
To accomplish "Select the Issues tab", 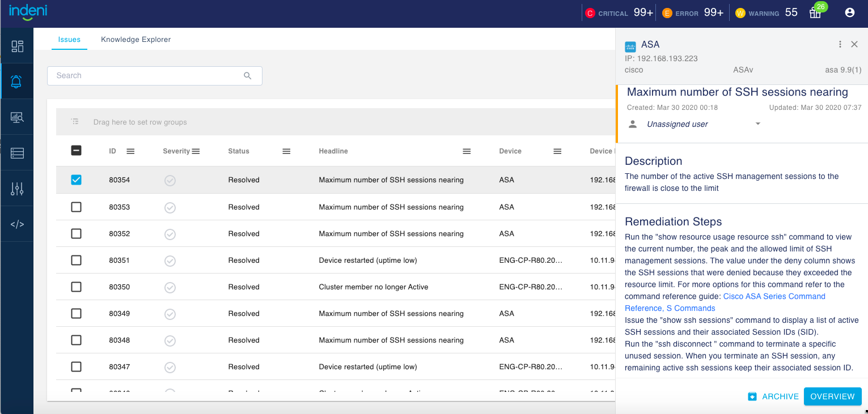I will (69, 40).
